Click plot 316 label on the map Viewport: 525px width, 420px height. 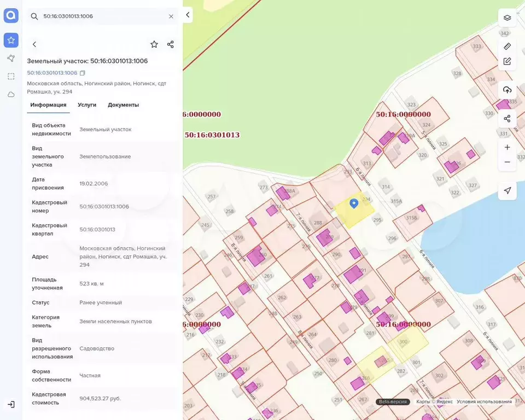pos(480,307)
